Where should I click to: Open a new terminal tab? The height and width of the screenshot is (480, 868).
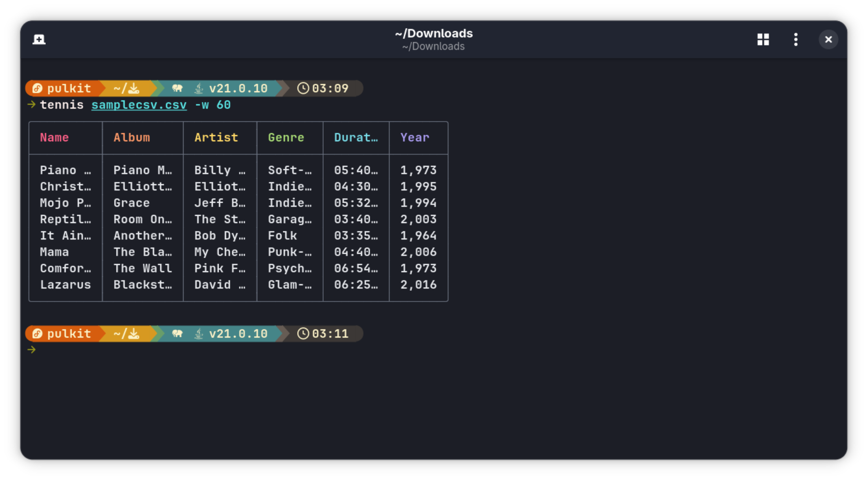coord(39,39)
